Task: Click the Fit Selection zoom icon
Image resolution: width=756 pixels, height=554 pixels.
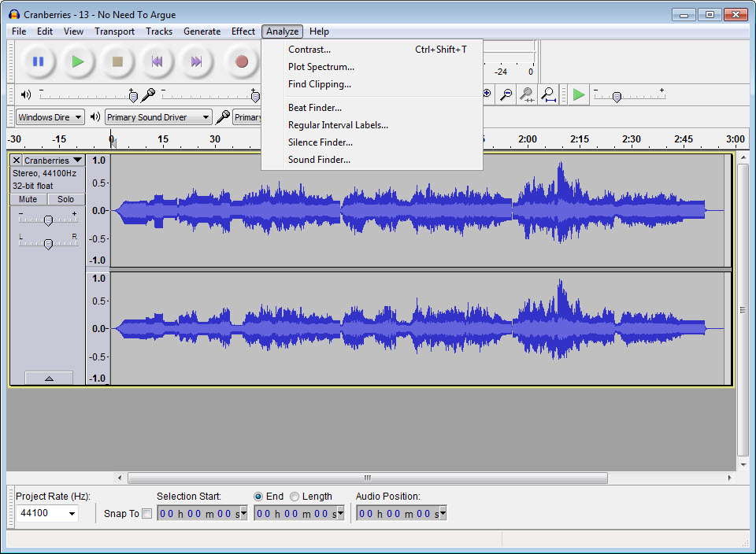Action: click(x=527, y=94)
